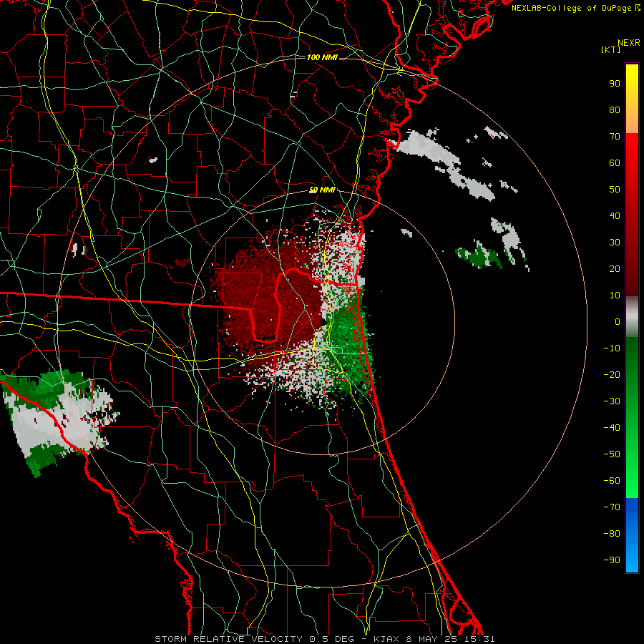The width and height of the screenshot is (644, 644).
Task: Click the 30 value on the velocity scale
Action: click(615, 243)
